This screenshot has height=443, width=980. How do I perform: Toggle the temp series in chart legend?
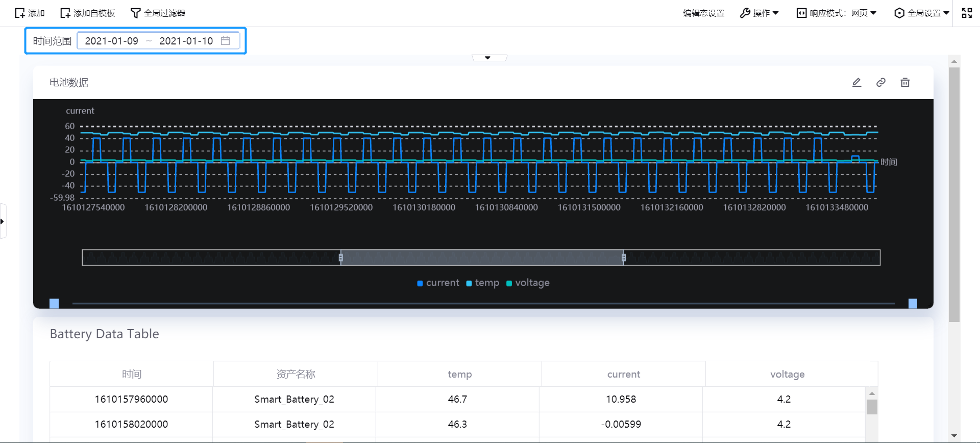click(482, 283)
